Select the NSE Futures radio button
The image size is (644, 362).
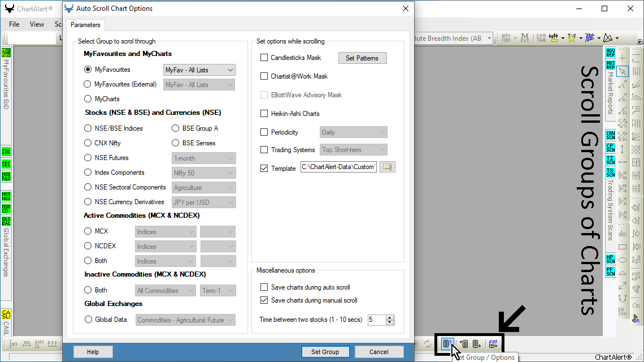tap(88, 158)
